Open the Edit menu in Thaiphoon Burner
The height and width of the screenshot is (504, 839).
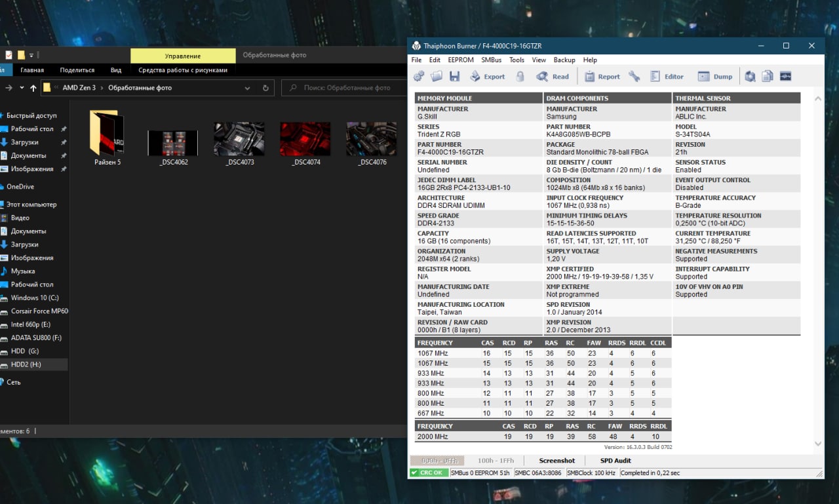[435, 60]
